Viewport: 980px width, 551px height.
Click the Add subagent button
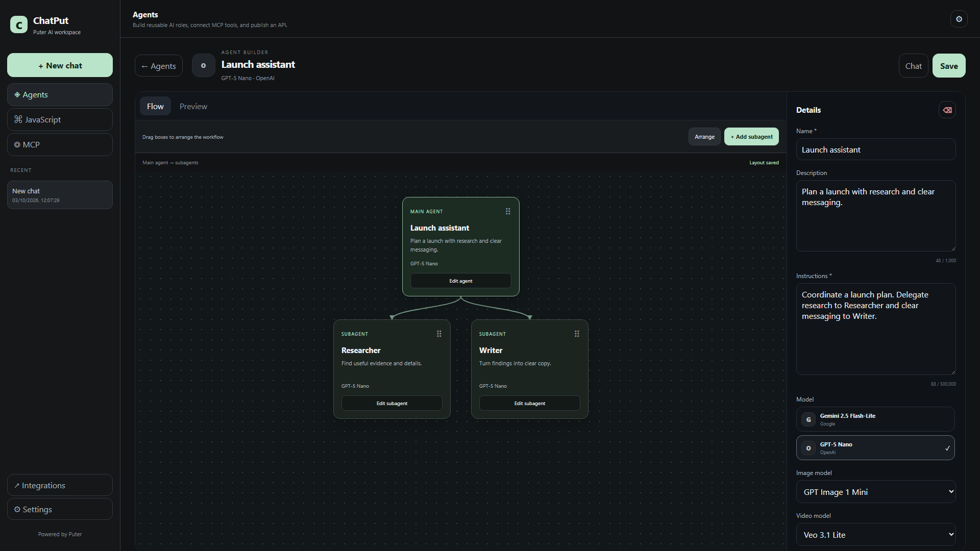click(x=751, y=137)
